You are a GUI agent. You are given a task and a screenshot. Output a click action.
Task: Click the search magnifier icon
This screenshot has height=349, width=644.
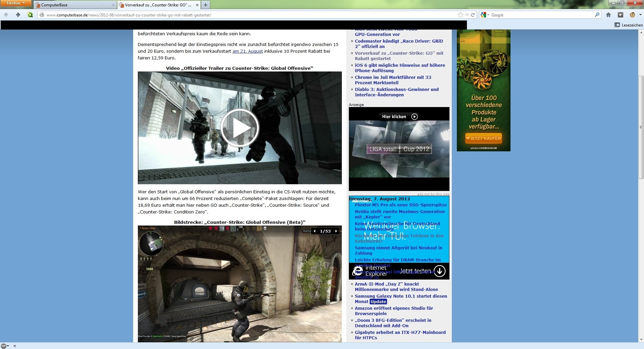point(597,15)
